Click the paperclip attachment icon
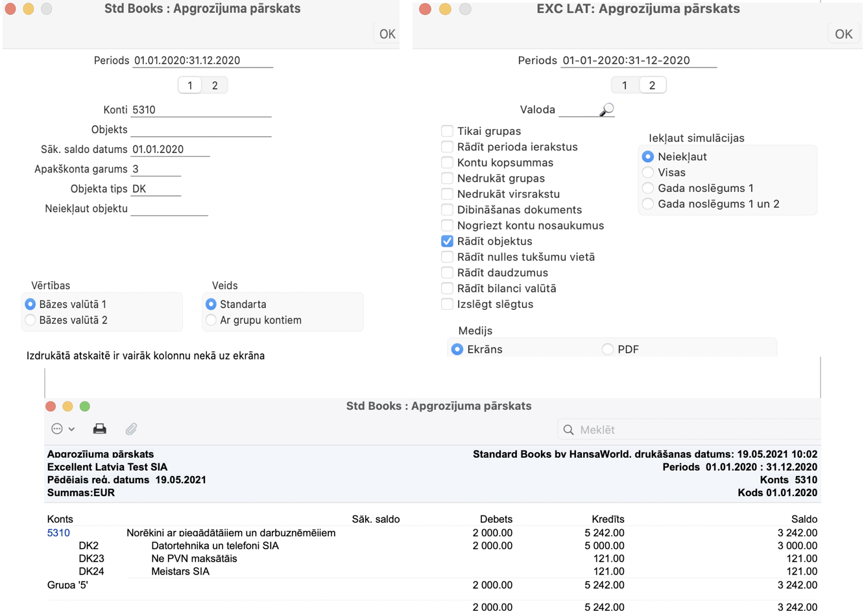 [x=132, y=429]
